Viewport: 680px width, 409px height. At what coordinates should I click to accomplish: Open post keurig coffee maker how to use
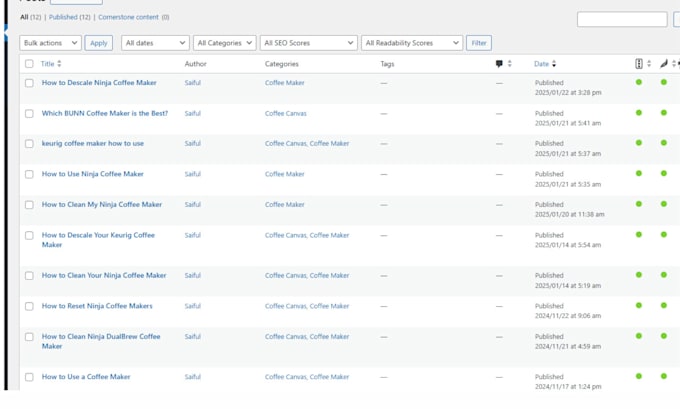(92, 143)
